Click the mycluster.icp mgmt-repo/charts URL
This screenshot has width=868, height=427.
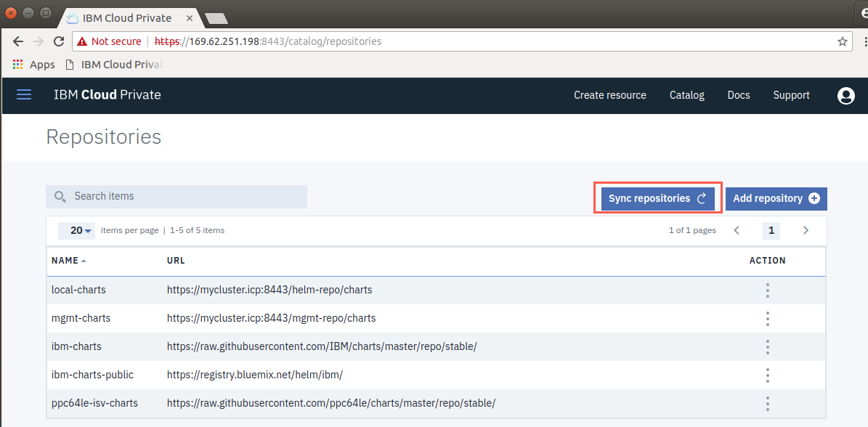(271, 319)
